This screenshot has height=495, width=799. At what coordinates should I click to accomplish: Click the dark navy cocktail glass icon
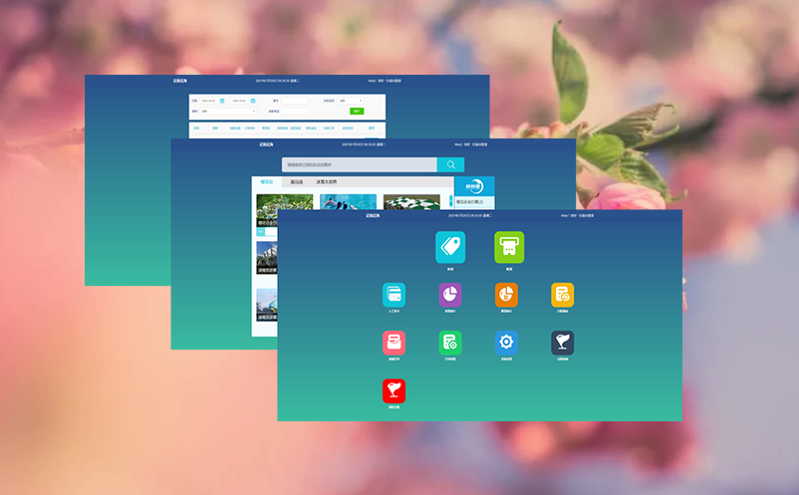(562, 343)
